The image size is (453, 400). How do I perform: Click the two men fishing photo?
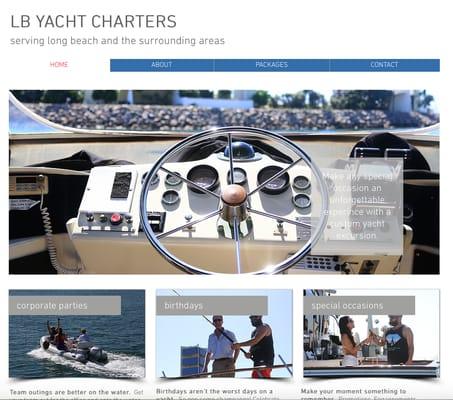224,334
